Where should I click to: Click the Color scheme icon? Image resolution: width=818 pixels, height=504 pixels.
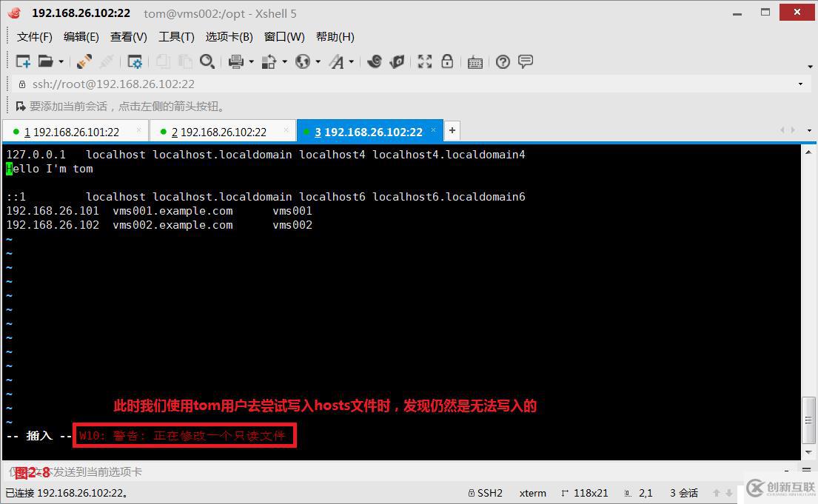click(269, 61)
